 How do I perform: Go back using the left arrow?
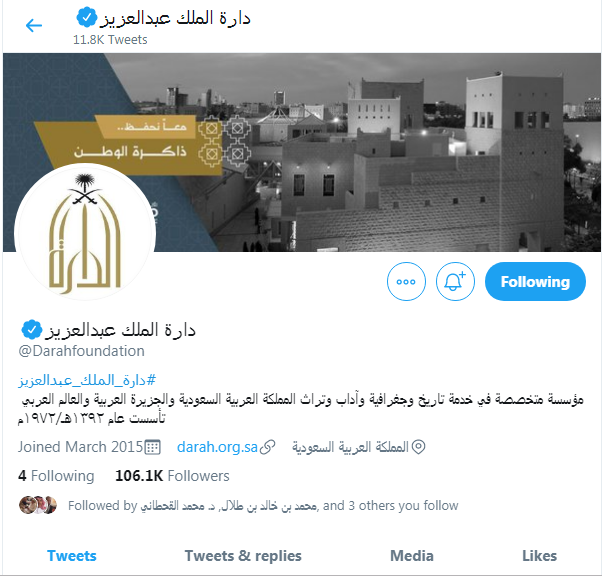34,26
